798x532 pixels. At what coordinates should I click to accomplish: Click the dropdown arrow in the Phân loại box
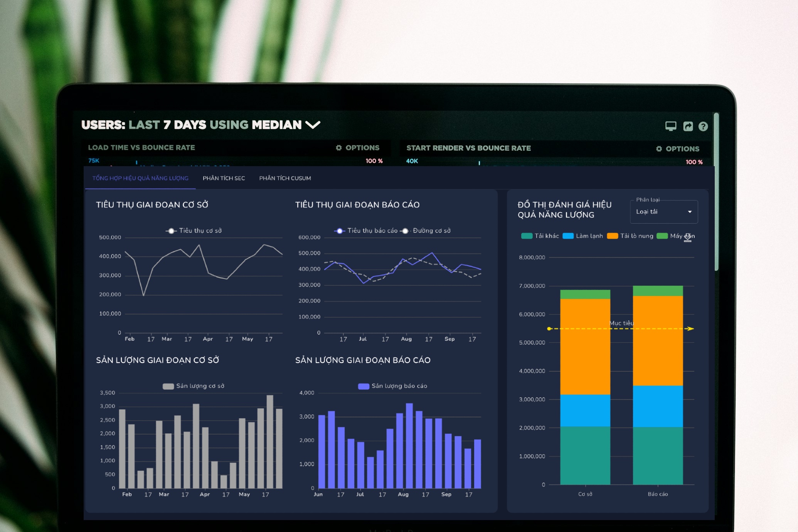[690, 212]
